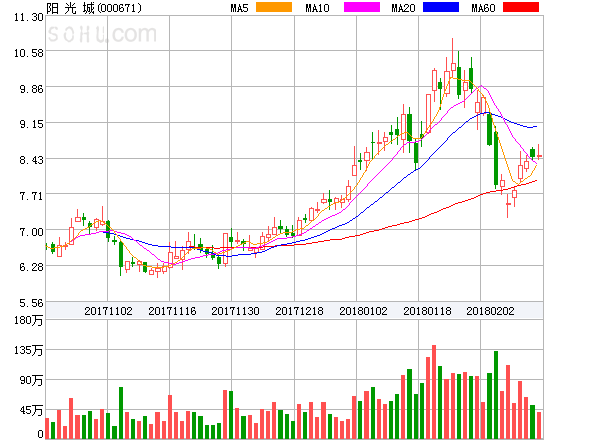600x440 pixels.
Task: Click the 20180102 date label
Action: (x=363, y=311)
